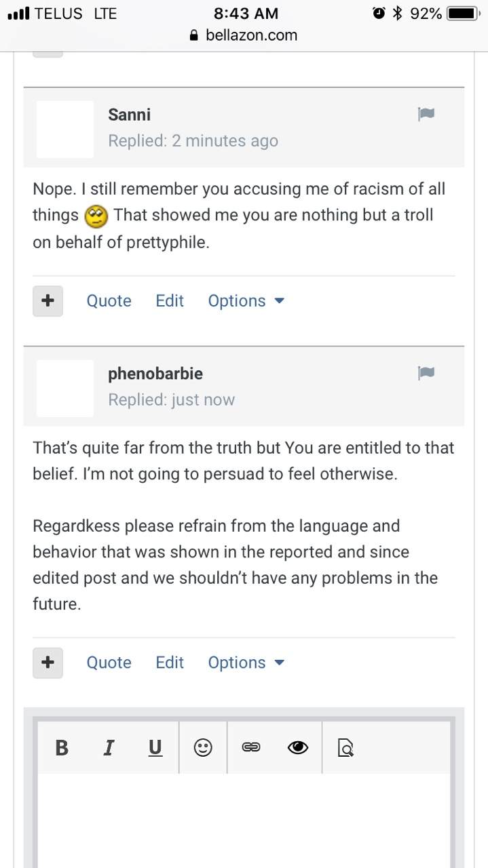Toggle bold formatting in the editor
Screen dimensions: 488x868
(x=62, y=747)
